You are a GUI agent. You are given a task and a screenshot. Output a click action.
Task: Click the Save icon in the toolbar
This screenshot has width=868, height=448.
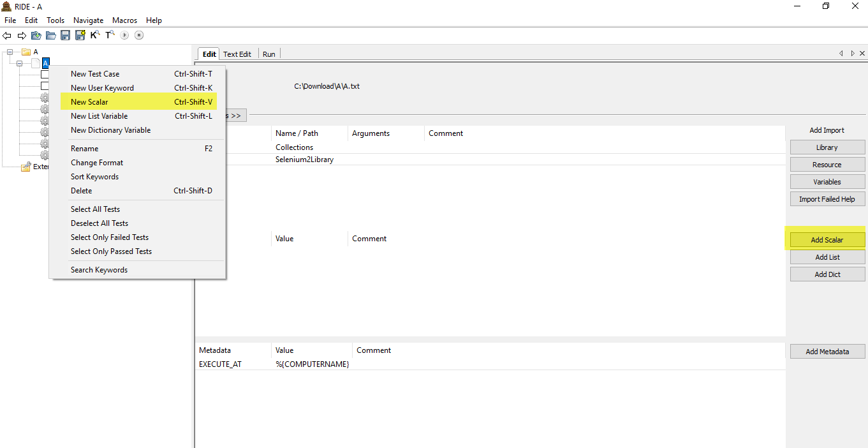[65, 35]
